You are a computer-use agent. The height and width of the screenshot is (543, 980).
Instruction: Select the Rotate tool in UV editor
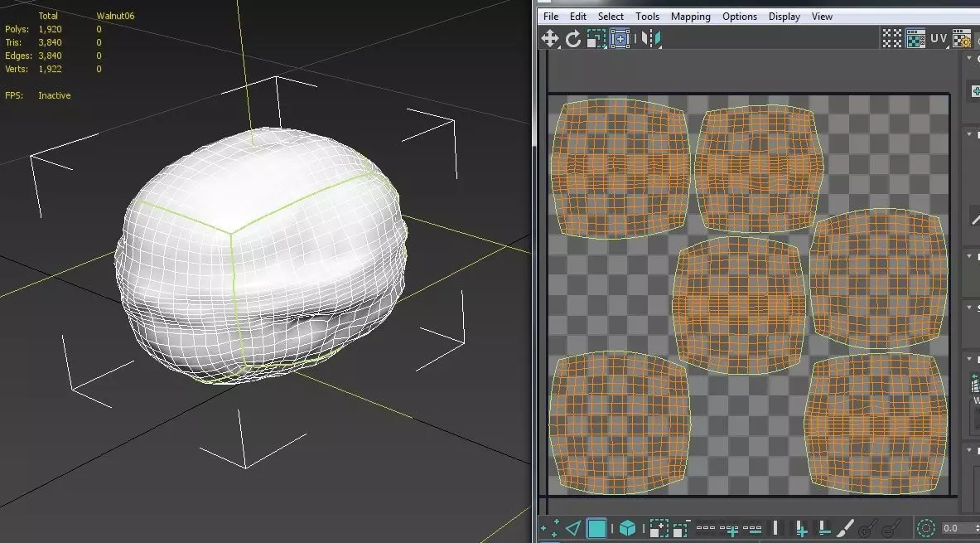tap(573, 39)
